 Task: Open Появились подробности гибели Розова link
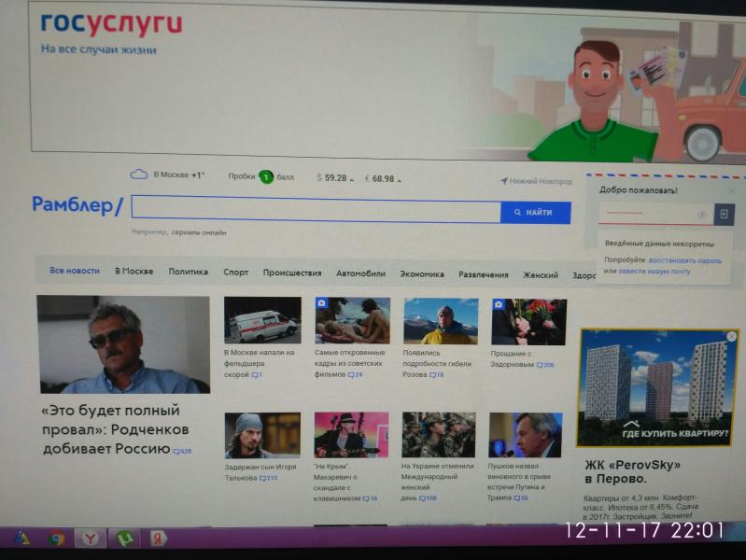pos(437,364)
